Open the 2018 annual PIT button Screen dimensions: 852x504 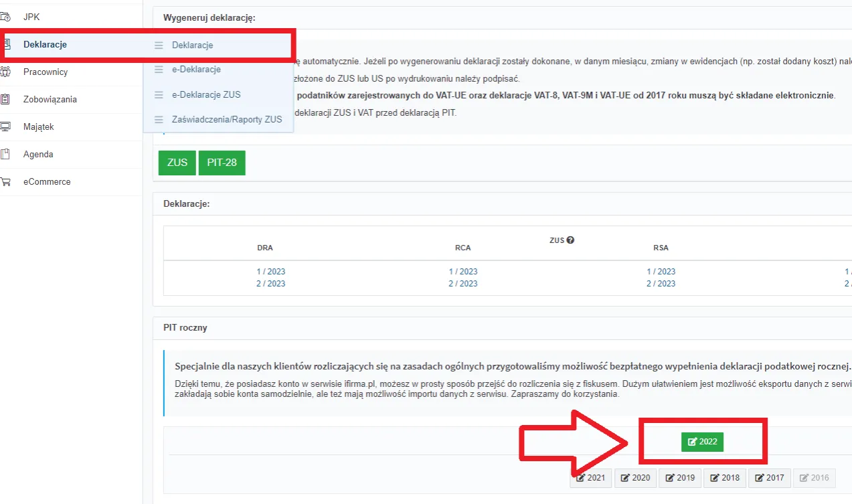tap(725, 478)
